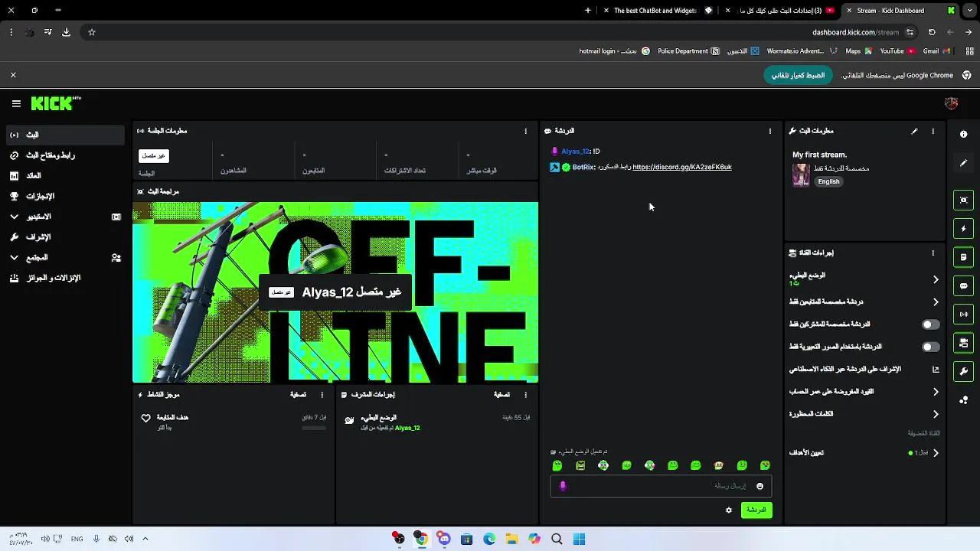The width and height of the screenshot is (980, 551).
Task: Open options menu of إجراءات القناة panel
Action: pos(933,253)
